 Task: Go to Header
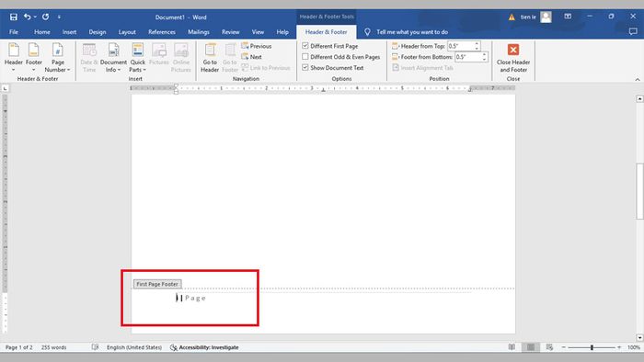click(x=210, y=57)
